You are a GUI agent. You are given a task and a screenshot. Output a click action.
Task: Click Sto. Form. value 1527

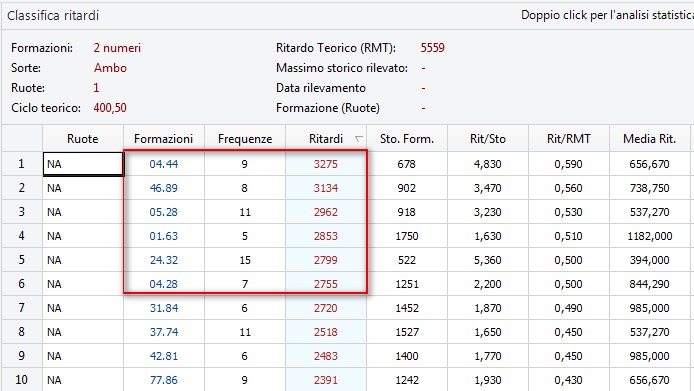point(407,332)
